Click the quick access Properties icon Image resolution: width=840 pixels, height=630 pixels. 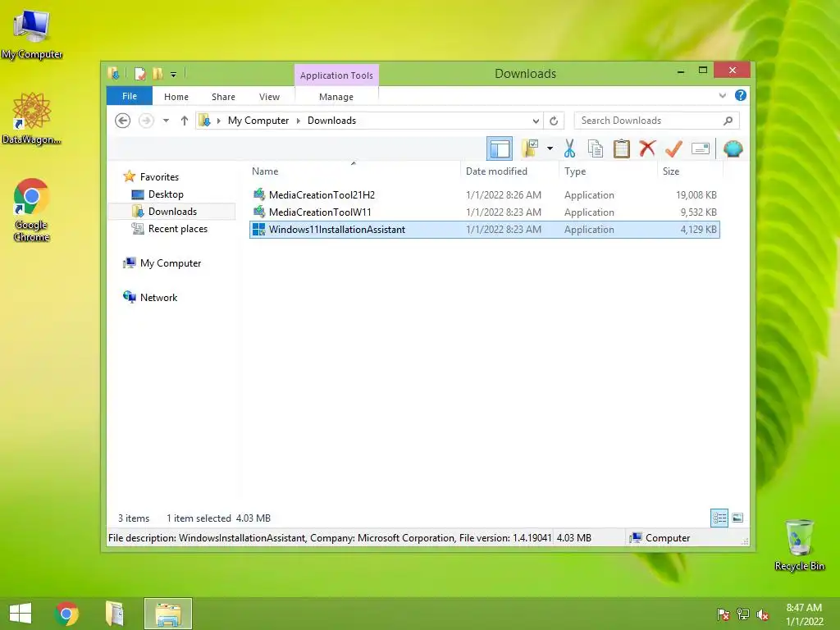[x=140, y=73]
